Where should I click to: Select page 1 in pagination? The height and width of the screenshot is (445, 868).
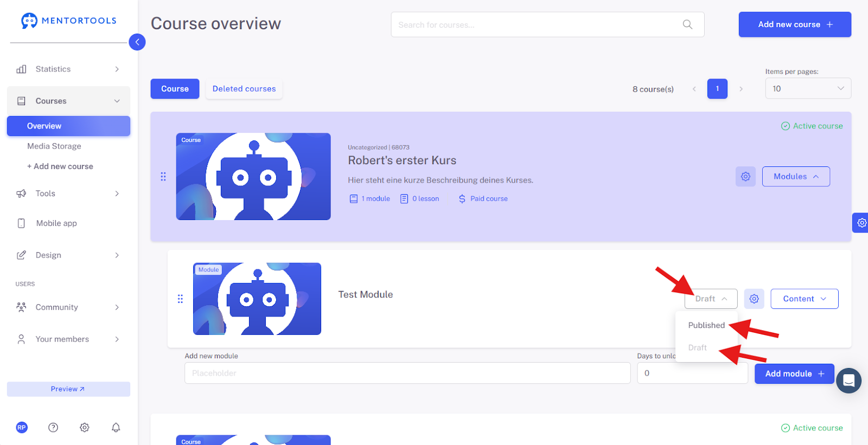pyautogui.click(x=717, y=89)
